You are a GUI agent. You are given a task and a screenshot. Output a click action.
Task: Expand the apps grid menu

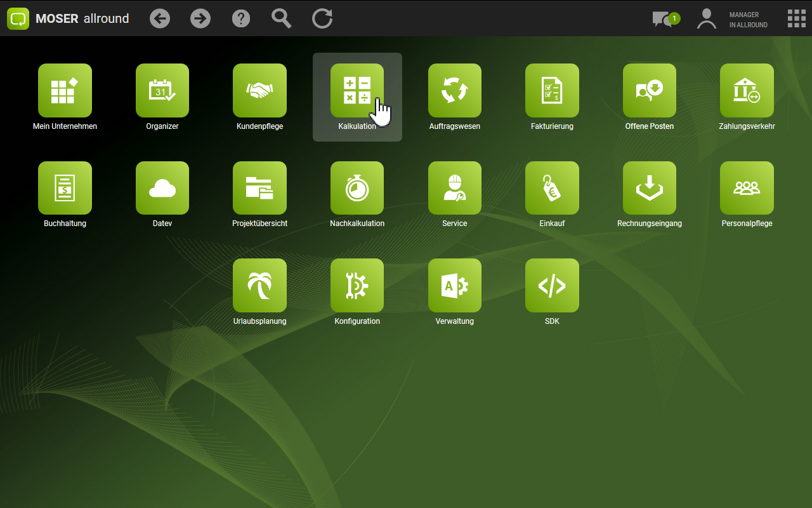click(796, 18)
